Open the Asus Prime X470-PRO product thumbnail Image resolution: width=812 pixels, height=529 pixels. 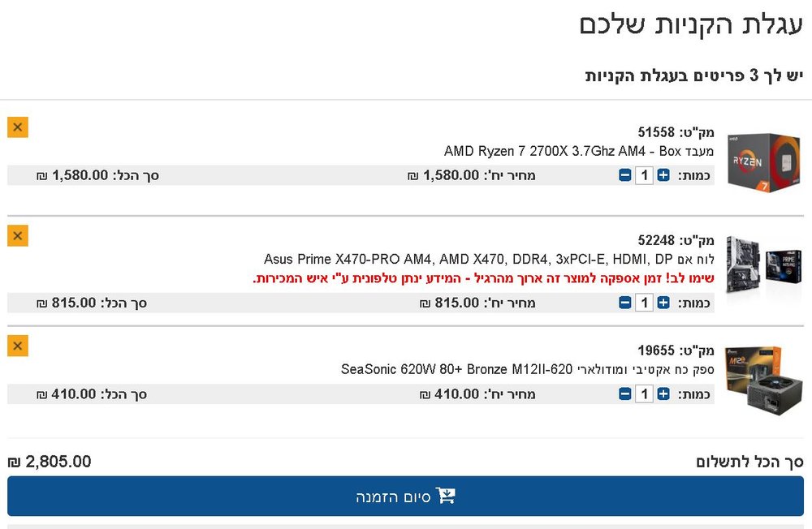pos(764,264)
